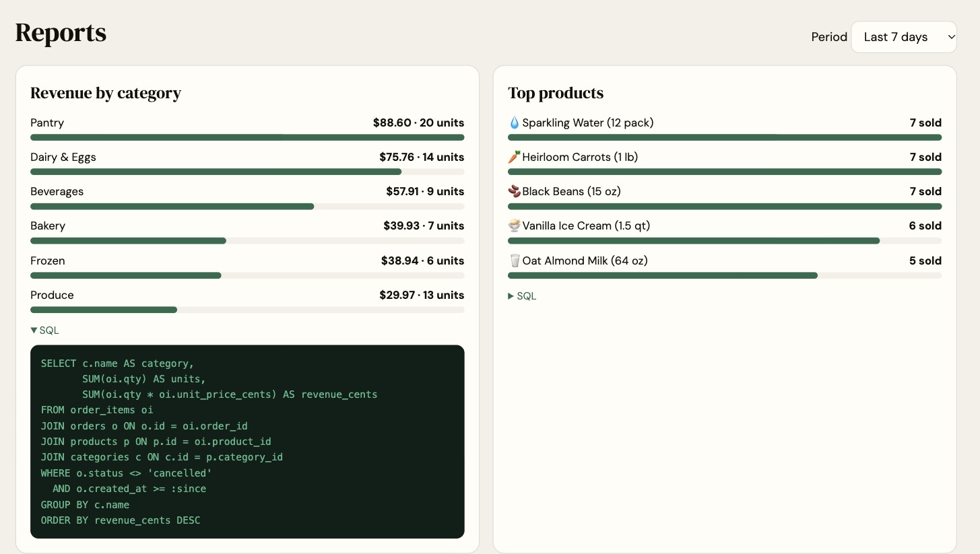The image size is (980, 554).
Task: Click the "5 sold" value for Oat Almond Milk
Action: 925,261
